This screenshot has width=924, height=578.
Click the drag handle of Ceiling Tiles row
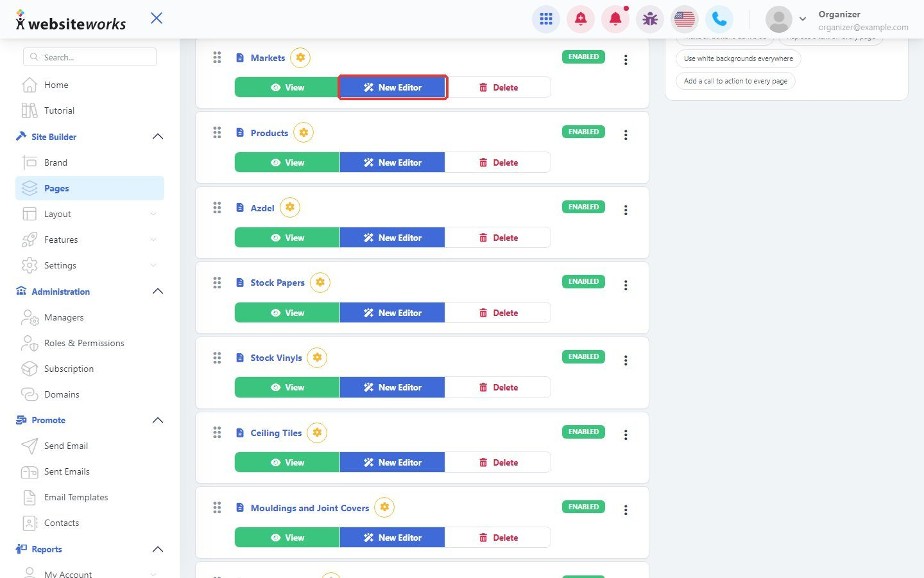217,433
